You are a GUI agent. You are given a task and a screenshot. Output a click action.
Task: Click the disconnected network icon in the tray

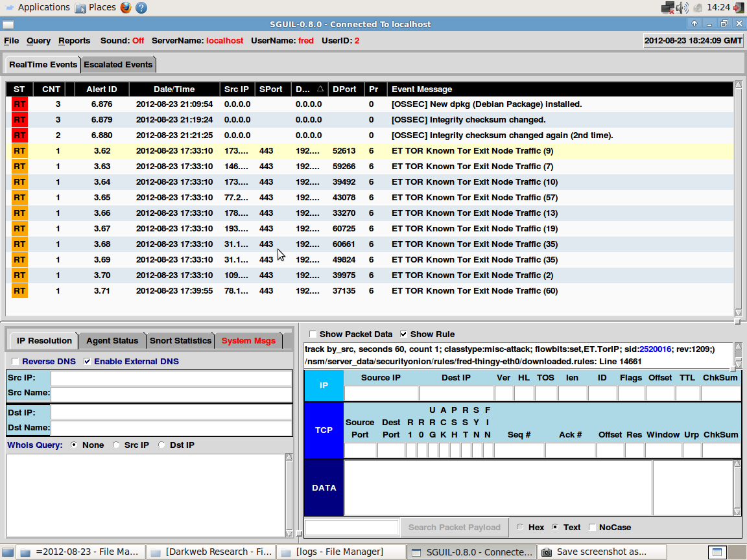668,7
